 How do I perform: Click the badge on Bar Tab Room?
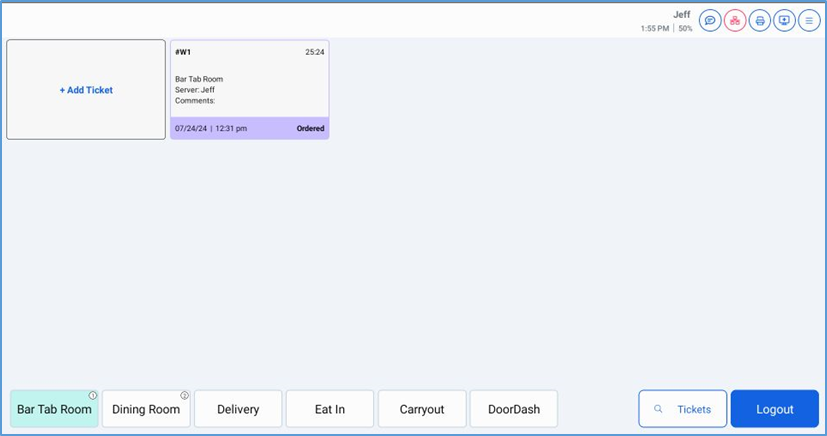(x=93, y=396)
